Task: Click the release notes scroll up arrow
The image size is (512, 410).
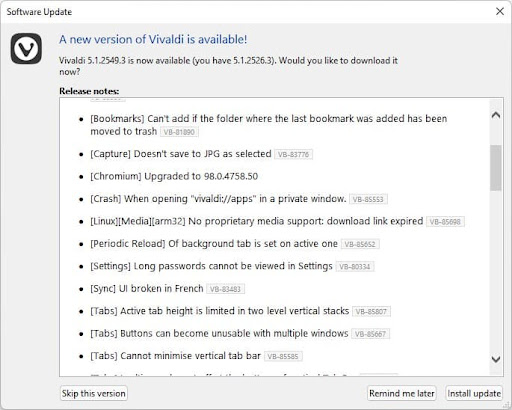Action: click(496, 115)
